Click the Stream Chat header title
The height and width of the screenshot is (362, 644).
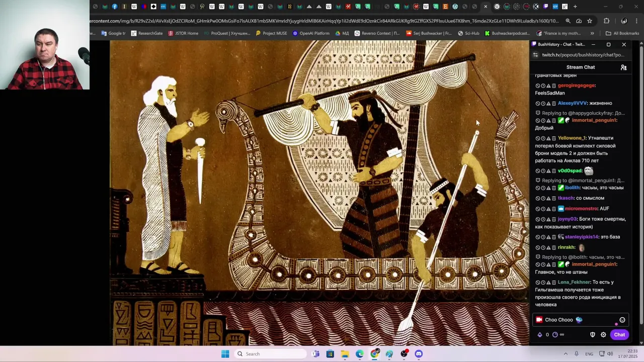pos(580,67)
